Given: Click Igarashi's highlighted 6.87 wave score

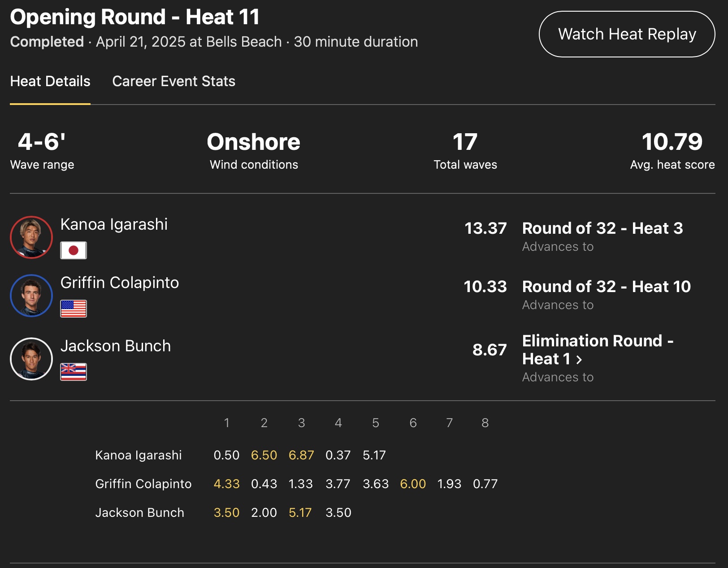Looking at the screenshot, I should tap(301, 455).
